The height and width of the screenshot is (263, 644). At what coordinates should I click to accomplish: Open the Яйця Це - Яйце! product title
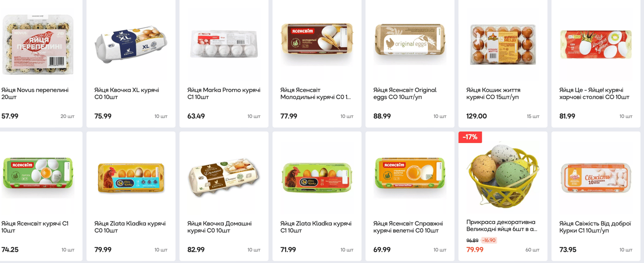pos(594,93)
